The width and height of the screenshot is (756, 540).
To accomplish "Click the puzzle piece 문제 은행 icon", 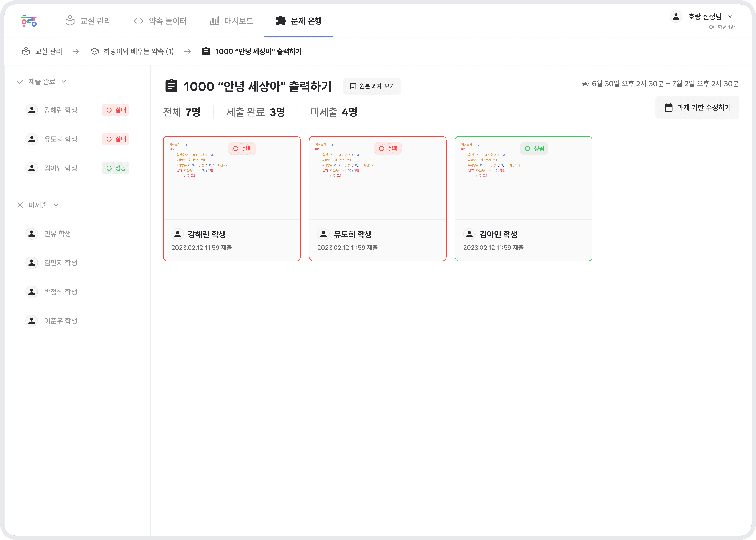I will [x=281, y=21].
